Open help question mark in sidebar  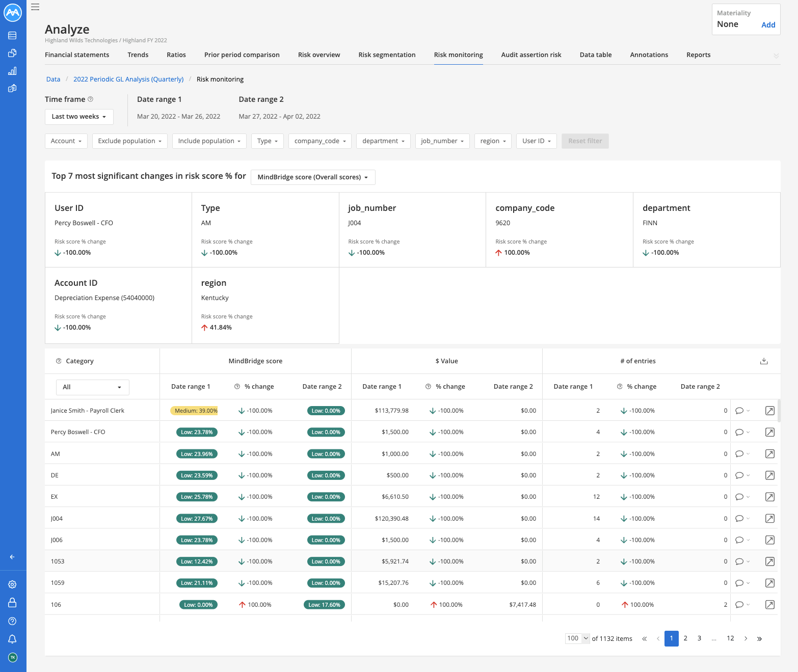click(x=12, y=621)
